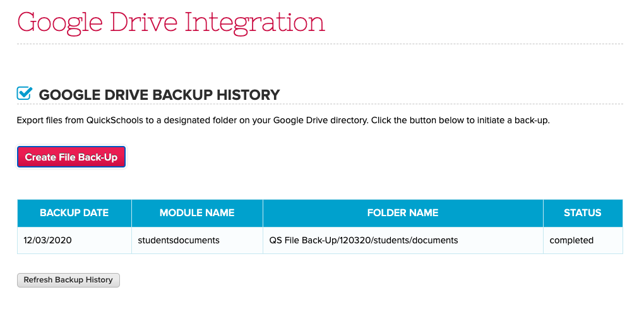Click the studentsdocuments module cell
The width and height of the screenshot is (644, 316).
click(197, 240)
